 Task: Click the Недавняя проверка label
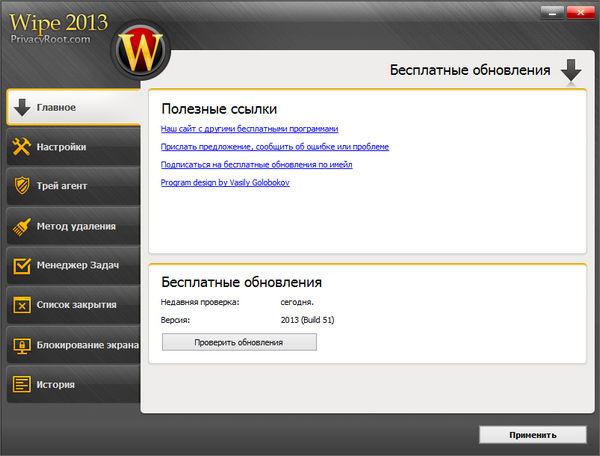point(200,302)
